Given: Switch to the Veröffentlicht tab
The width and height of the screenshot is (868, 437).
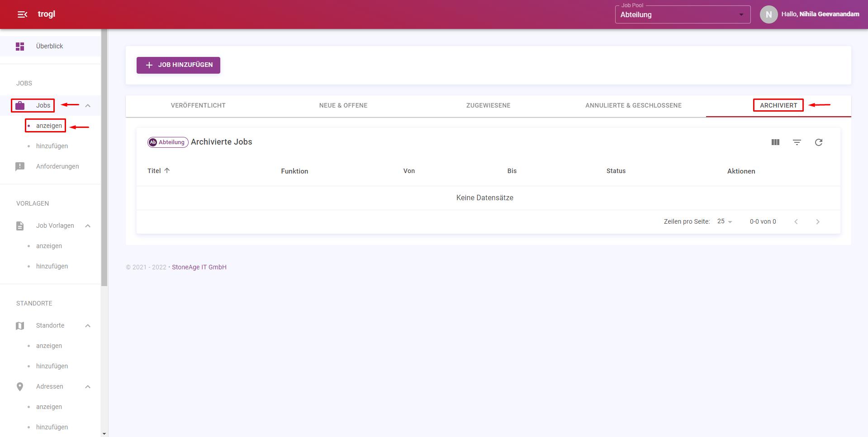Looking at the screenshot, I should coord(198,105).
